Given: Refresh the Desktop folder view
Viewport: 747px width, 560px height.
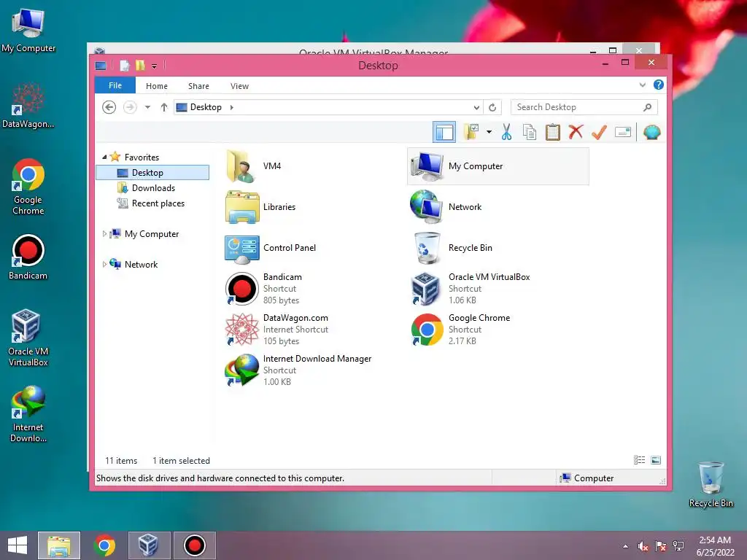Looking at the screenshot, I should pyautogui.click(x=492, y=107).
